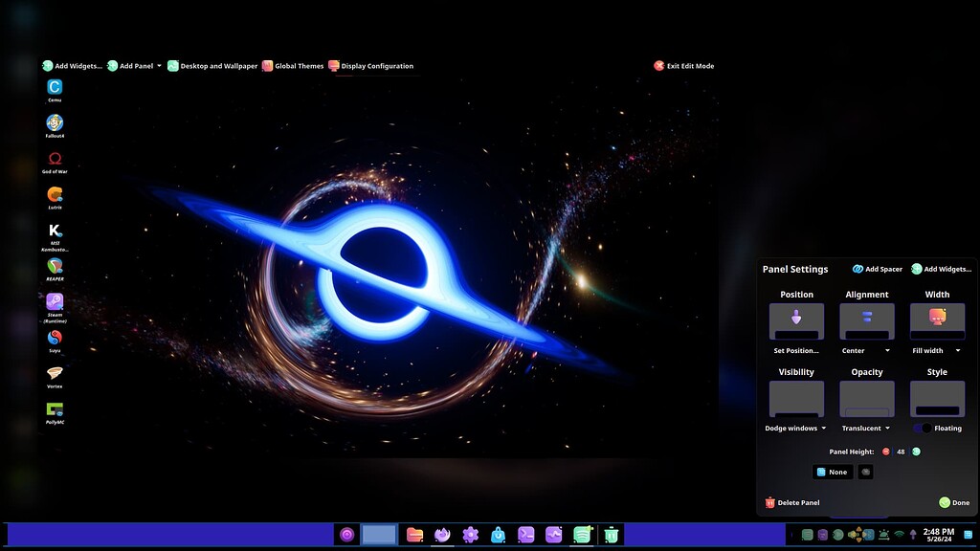Start PollyMC from the desktop
This screenshot has width=980, height=551.
(55, 409)
